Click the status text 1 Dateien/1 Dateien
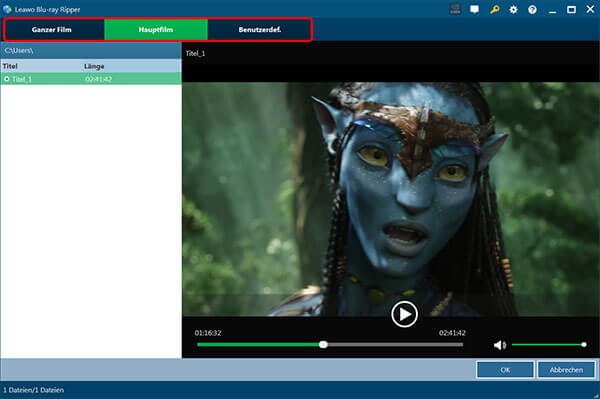This screenshot has height=399, width=600. [34, 390]
